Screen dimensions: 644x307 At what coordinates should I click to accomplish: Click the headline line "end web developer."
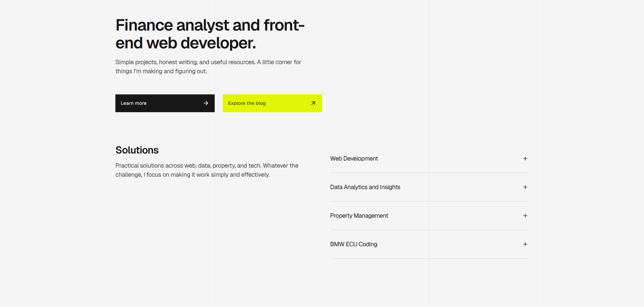click(185, 43)
